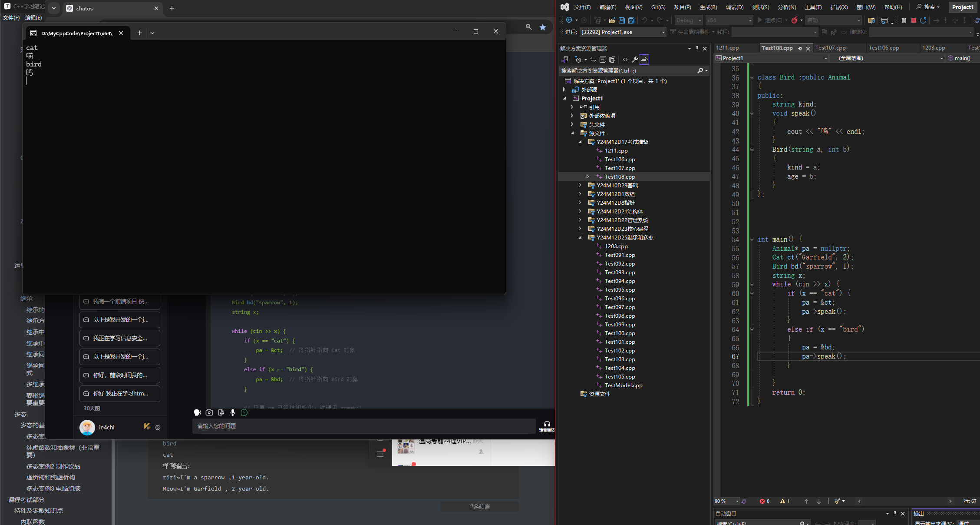Open 调试(D) menu
The width and height of the screenshot is (980, 525).
coord(734,7)
